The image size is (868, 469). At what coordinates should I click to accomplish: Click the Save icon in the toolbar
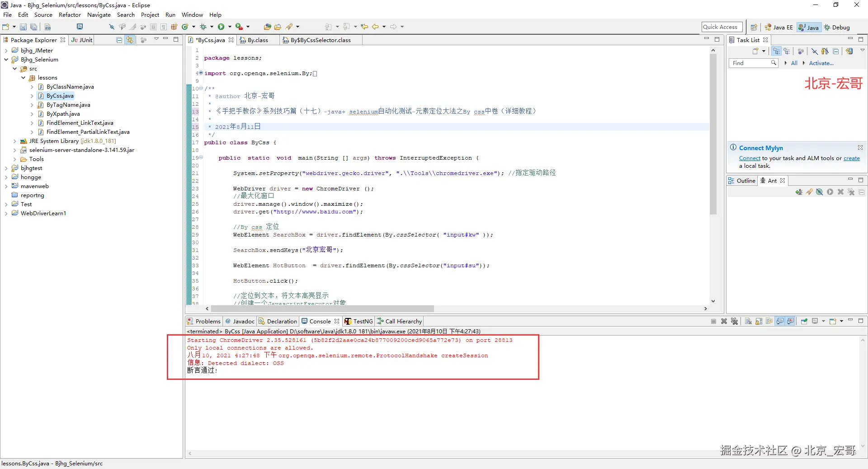click(x=23, y=27)
